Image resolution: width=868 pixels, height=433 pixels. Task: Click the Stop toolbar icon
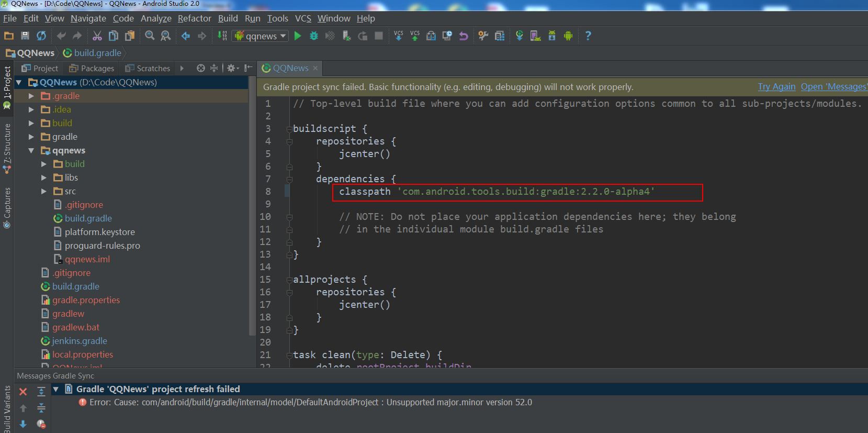379,36
